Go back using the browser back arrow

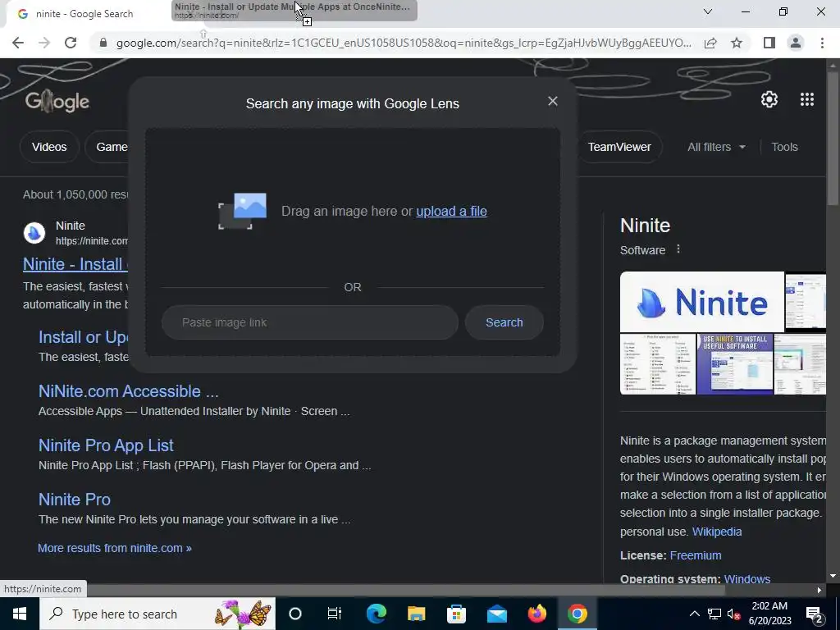pyautogui.click(x=18, y=43)
